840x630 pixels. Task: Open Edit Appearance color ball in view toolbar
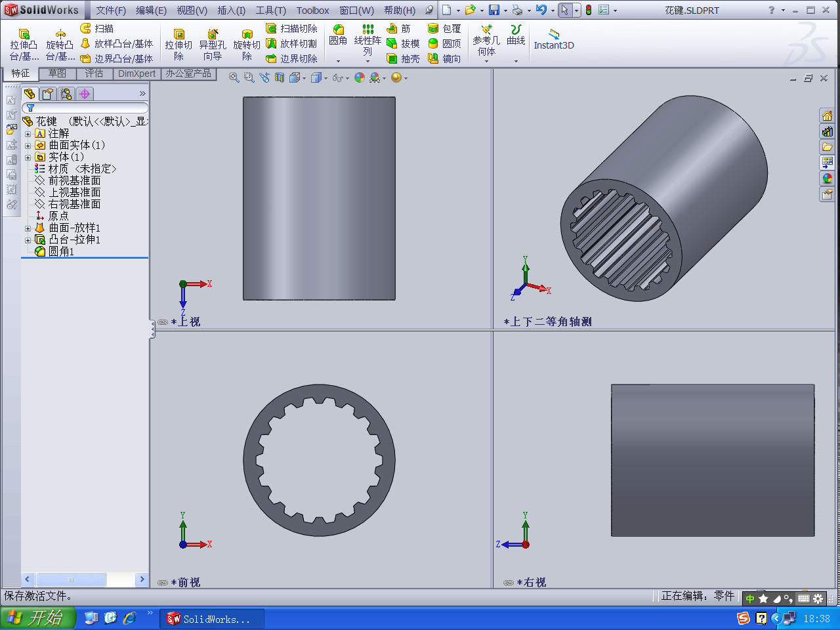coord(360,77)
